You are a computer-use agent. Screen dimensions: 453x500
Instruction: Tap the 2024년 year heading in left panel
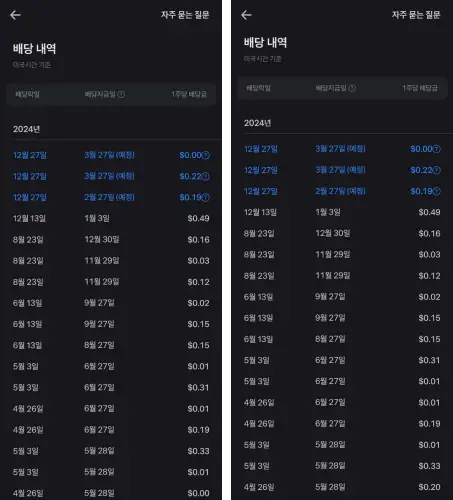point(26,129)
